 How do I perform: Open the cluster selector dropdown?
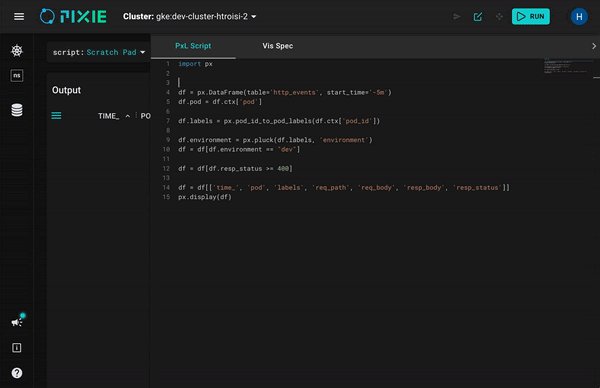click(189, 16)
